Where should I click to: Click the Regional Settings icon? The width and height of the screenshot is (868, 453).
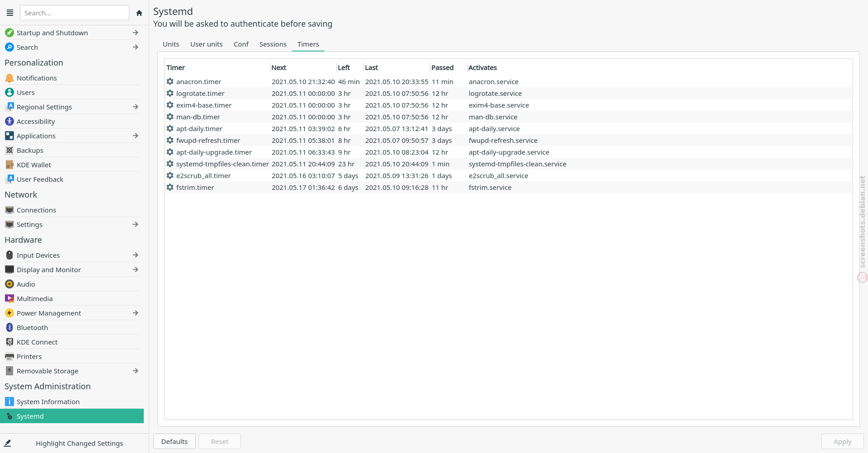coord(9,107)
